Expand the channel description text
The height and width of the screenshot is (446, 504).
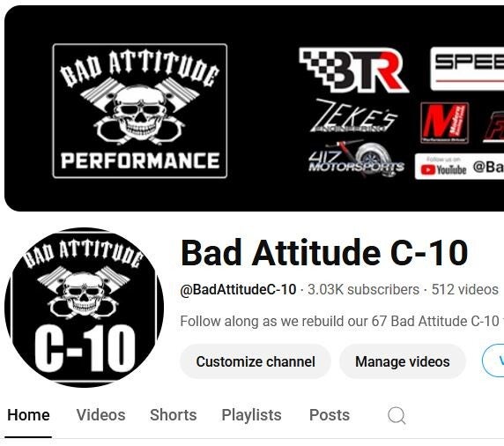(342, 321)
